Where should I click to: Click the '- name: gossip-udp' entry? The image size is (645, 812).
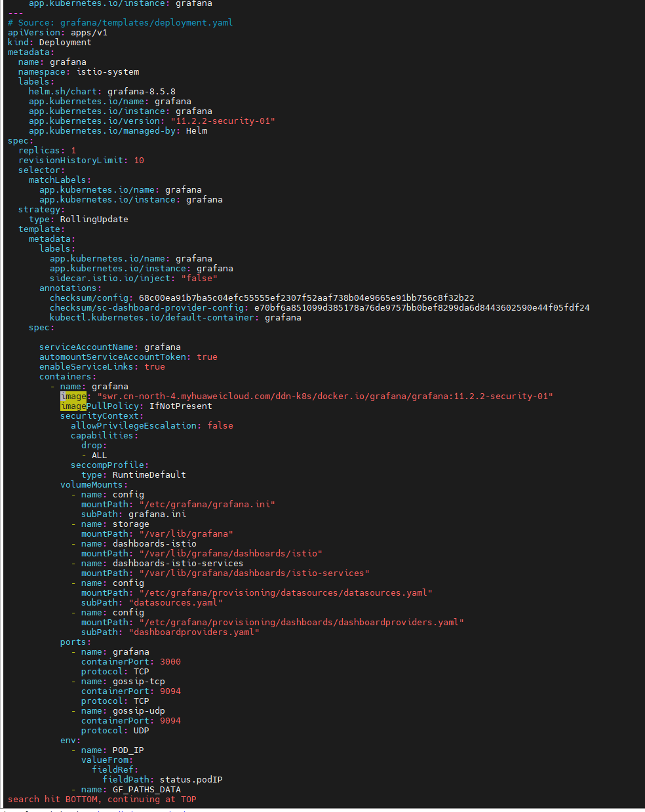[x=118, y=710]
